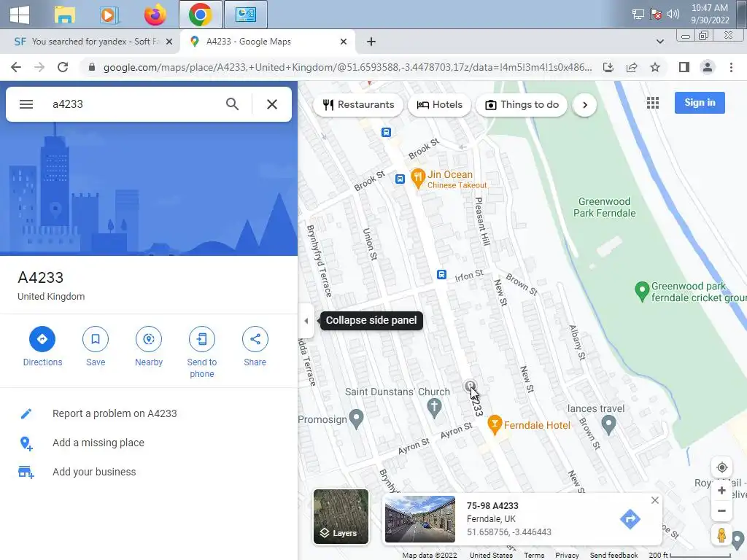Reload the current page

pos(63,67)
